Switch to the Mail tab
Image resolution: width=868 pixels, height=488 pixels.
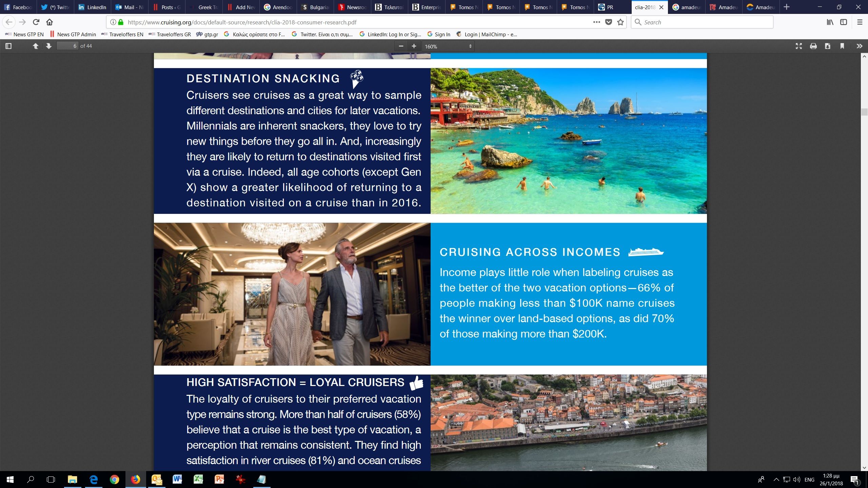(x=130, y=7)
